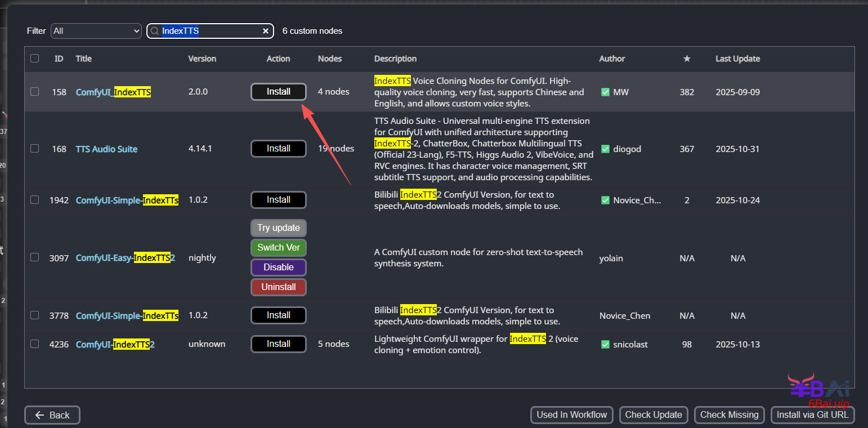Image resolution: width=868 pixels, height=428 pixels.
Task: Click the search magnifier icon
Action: (154, 31)
